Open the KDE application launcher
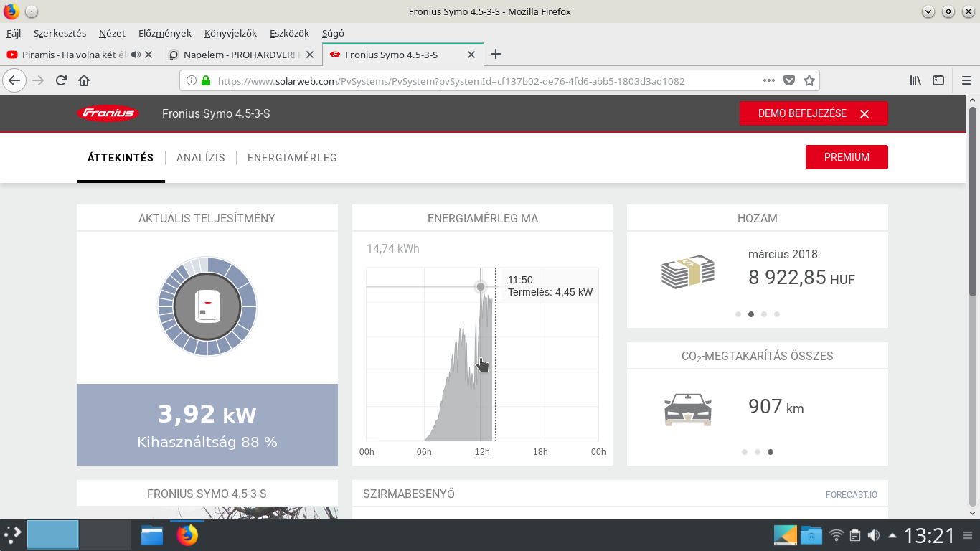The width and height of the screenshot is (980, 551). point(12,535)
